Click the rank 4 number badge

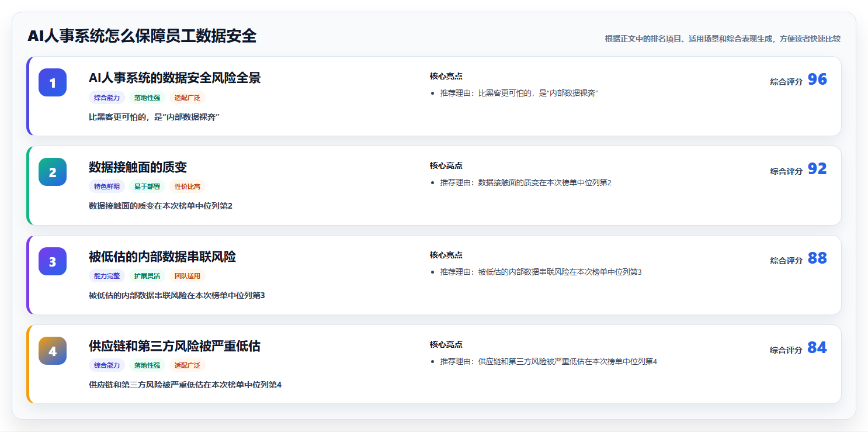(53, 351)
